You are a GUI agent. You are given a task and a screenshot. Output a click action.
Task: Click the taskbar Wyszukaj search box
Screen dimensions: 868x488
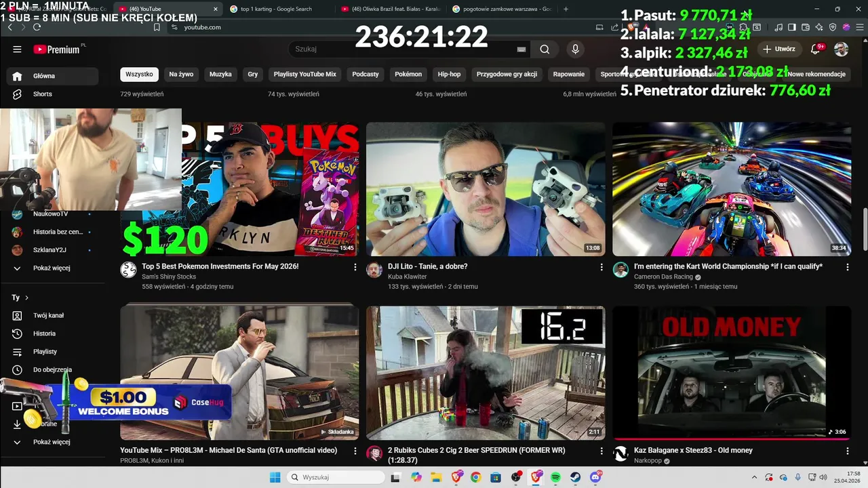coord(336,477)
